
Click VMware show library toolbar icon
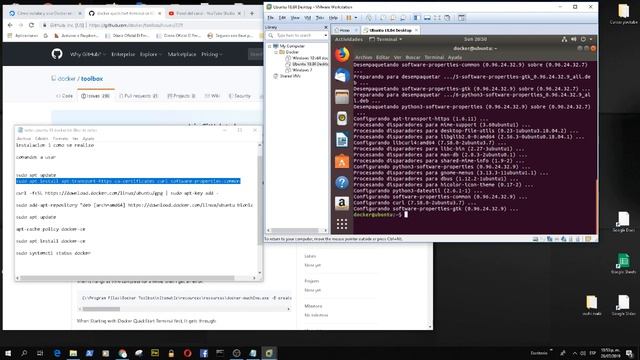417,18
